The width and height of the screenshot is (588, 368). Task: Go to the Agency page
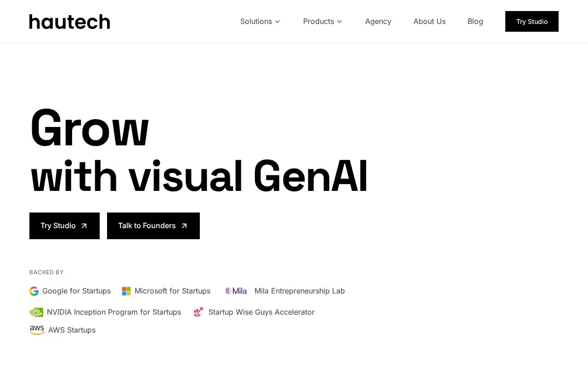(378, 22)
